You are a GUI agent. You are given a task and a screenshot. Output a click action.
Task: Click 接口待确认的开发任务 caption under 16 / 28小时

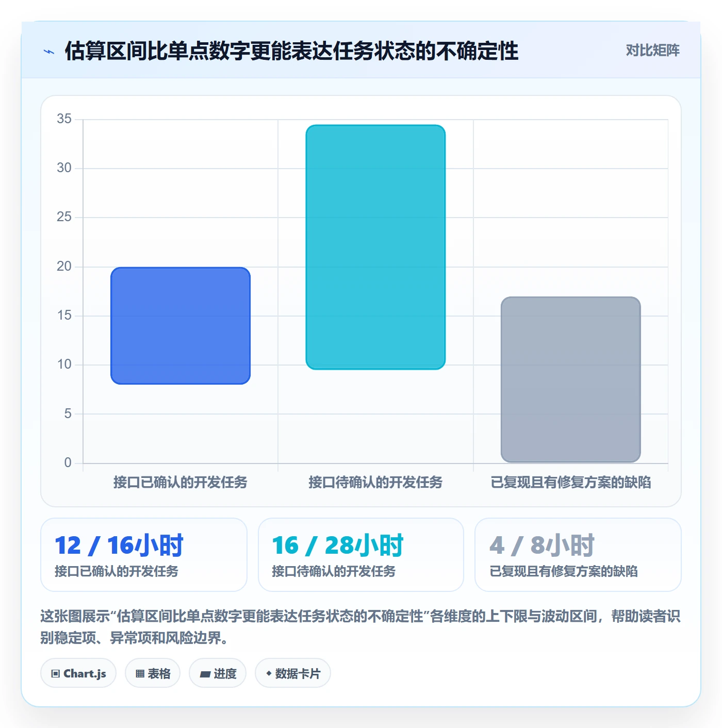(x=334, y=571)
